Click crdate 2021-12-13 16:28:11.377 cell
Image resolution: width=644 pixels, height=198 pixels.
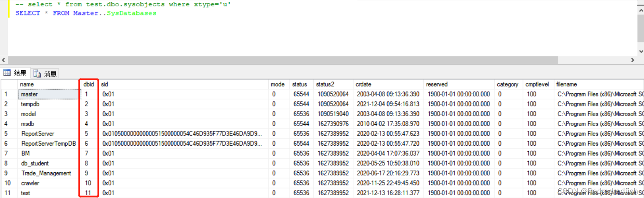388,193
